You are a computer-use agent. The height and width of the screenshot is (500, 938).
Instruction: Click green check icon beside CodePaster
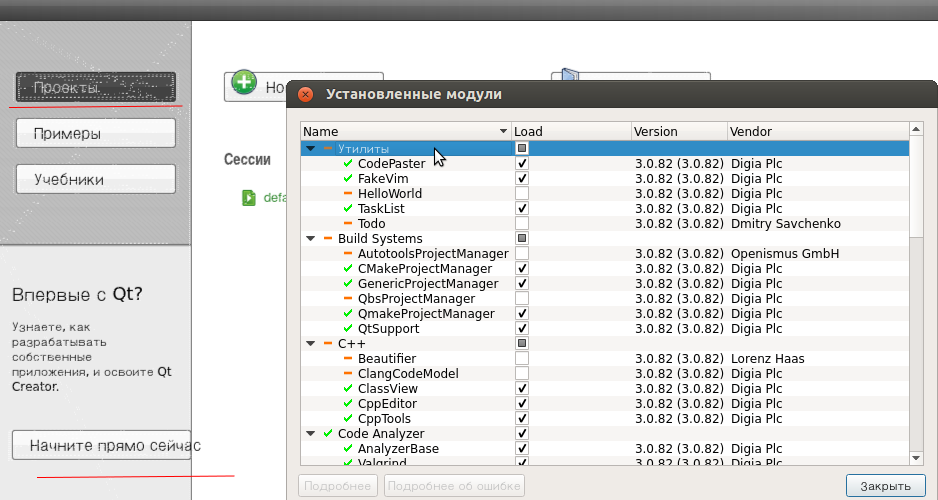(x=348, y=163)
